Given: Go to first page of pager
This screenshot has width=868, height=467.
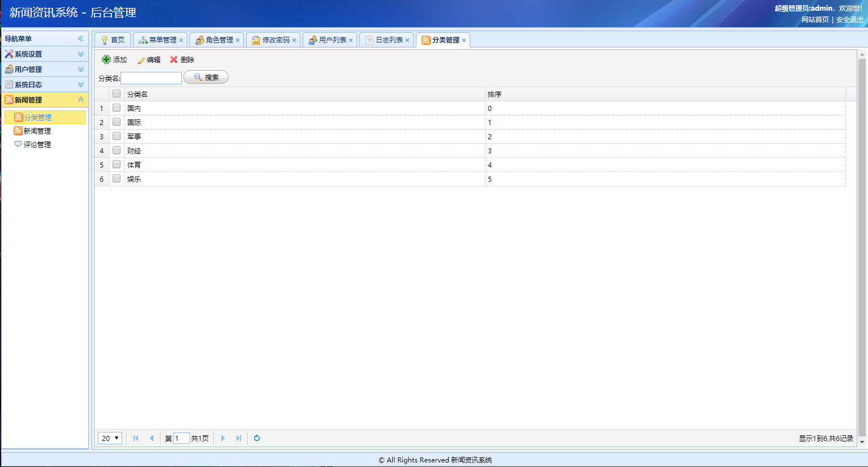Looking at the screenshot, I should 136,438.
